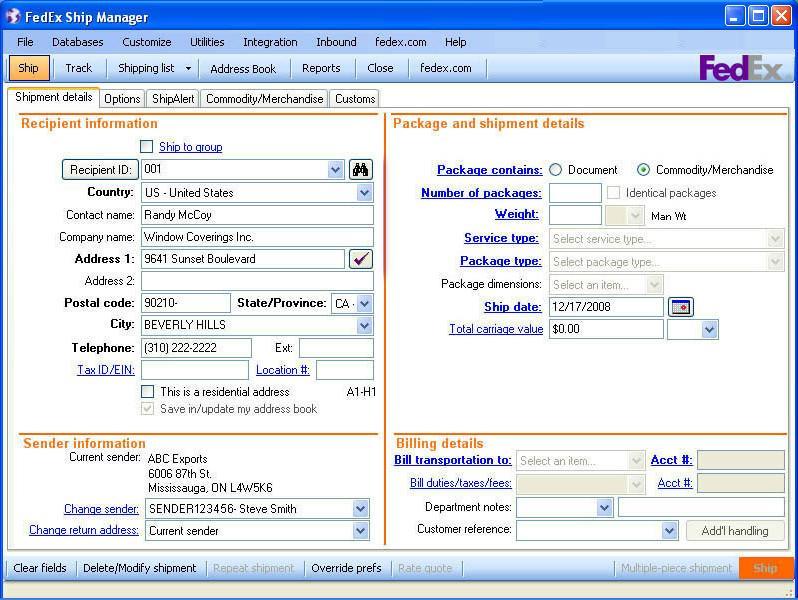Switch to the ShipAlert tab
798x600 pixels.
174,99
